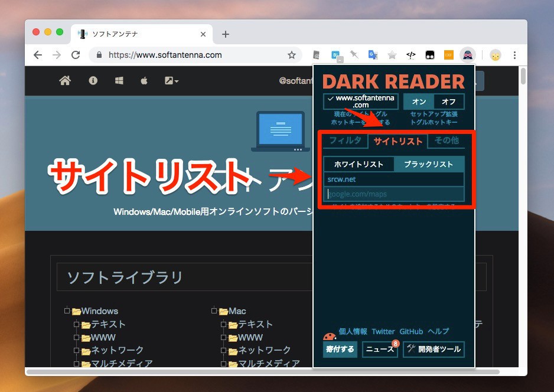Switch to the その他 tab
Viewport: 554px width, 392px height.
click(x=447, y=141)
